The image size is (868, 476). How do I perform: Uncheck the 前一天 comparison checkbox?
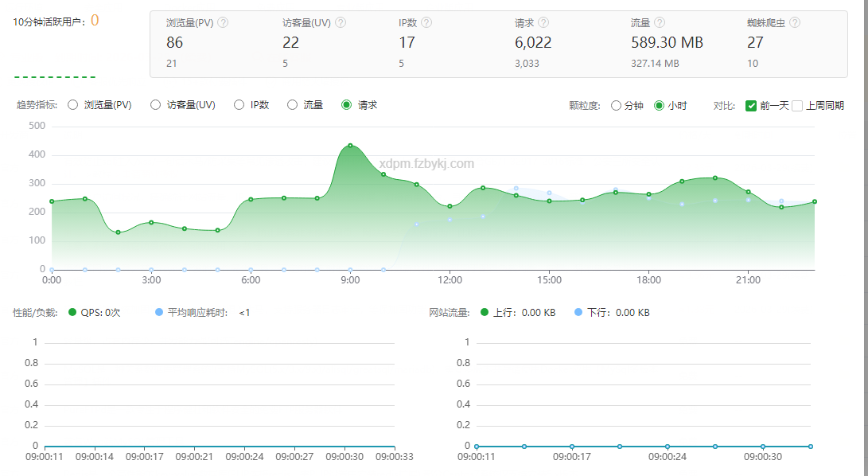750,105
